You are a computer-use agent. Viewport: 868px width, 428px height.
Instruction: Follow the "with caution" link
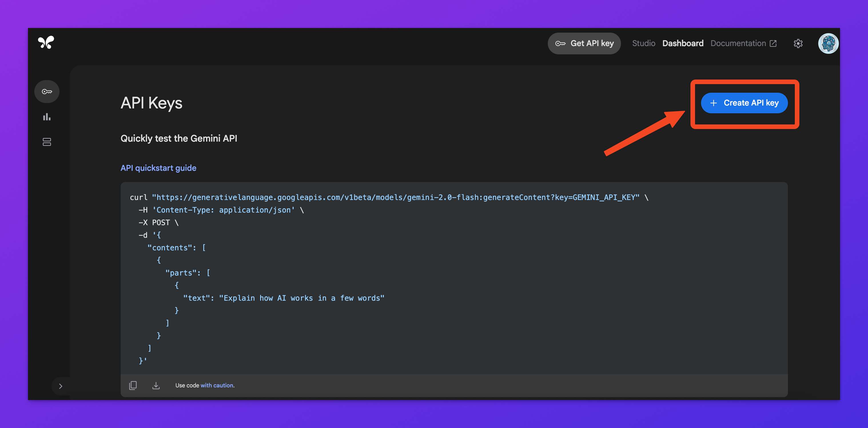[x=217, y=385]
